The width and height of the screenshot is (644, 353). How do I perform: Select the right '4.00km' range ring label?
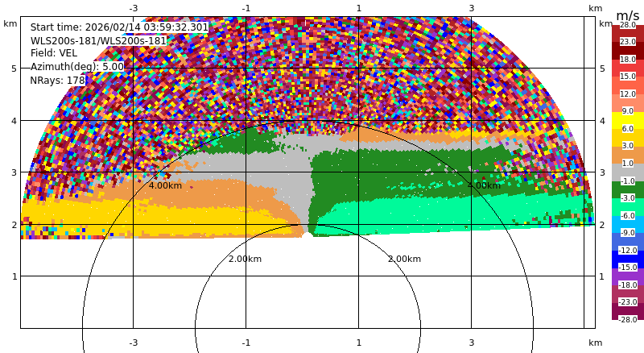(485, 185)
